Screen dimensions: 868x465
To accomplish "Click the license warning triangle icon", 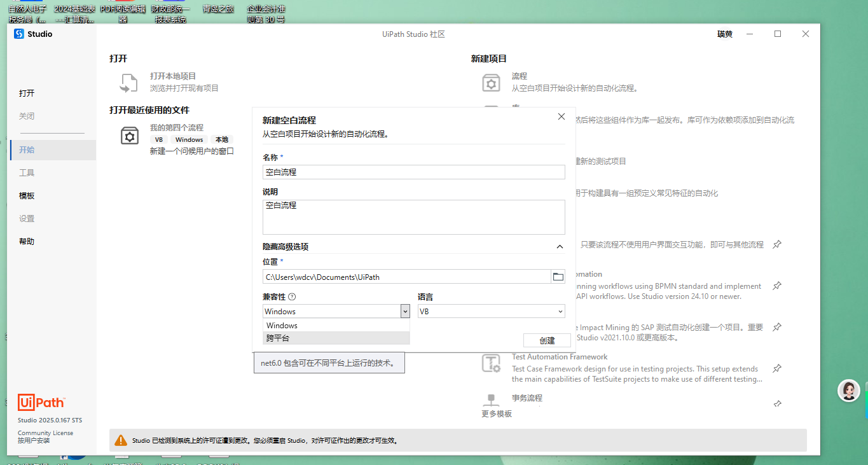I will pyautogui.click(x=120, y=440).
